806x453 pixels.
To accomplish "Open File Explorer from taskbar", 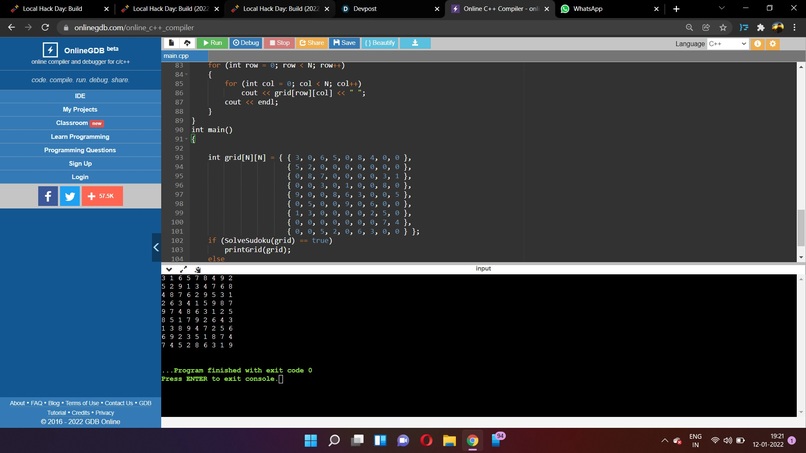I will [x=449, y=441].
